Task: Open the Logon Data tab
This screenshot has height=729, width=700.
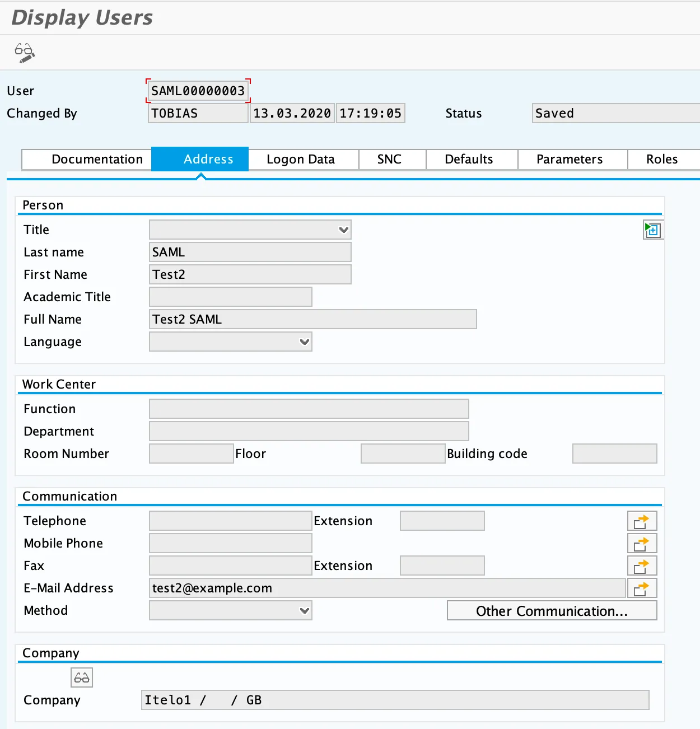Action: (301, 160)
